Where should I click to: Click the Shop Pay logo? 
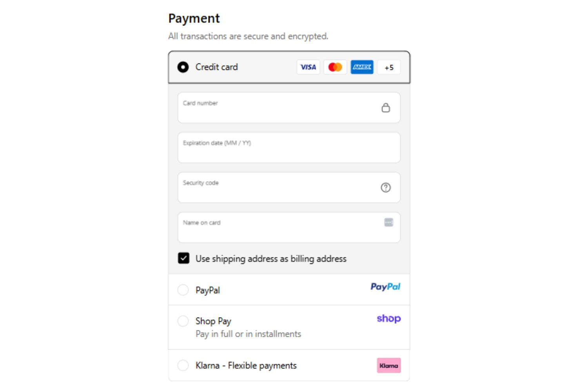click(388, 319)
